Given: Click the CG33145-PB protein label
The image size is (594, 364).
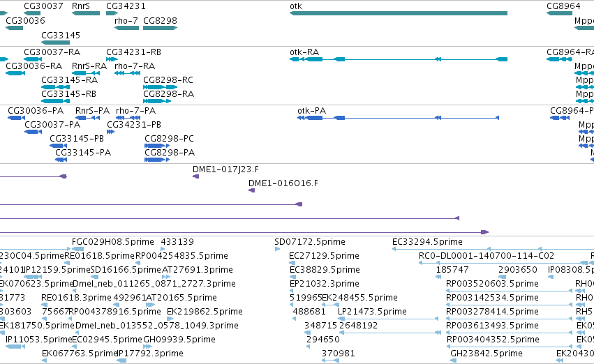Looking at the screenshot, I should click(x=77, y=139).
